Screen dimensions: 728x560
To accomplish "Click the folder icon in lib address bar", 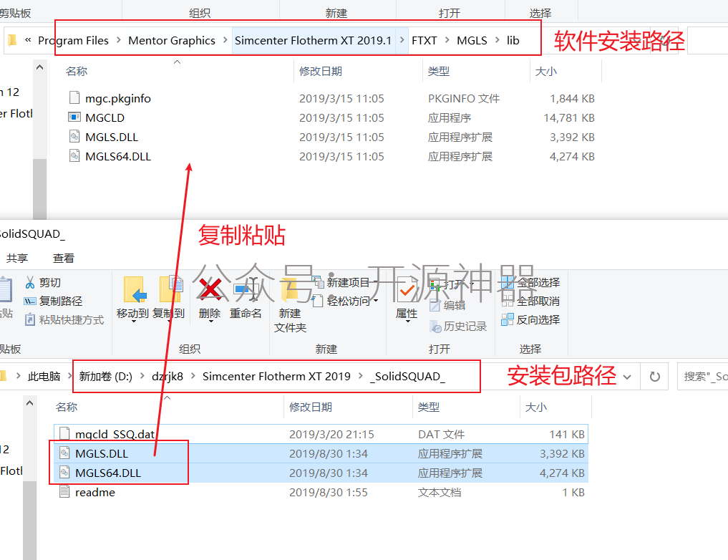I will coord(13,40).
